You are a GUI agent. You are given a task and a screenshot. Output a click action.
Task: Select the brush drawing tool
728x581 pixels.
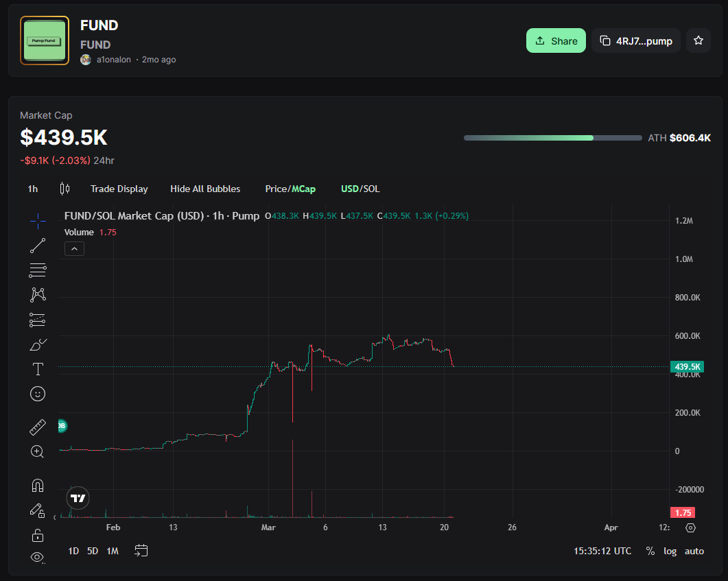click(x=38, y=344)
